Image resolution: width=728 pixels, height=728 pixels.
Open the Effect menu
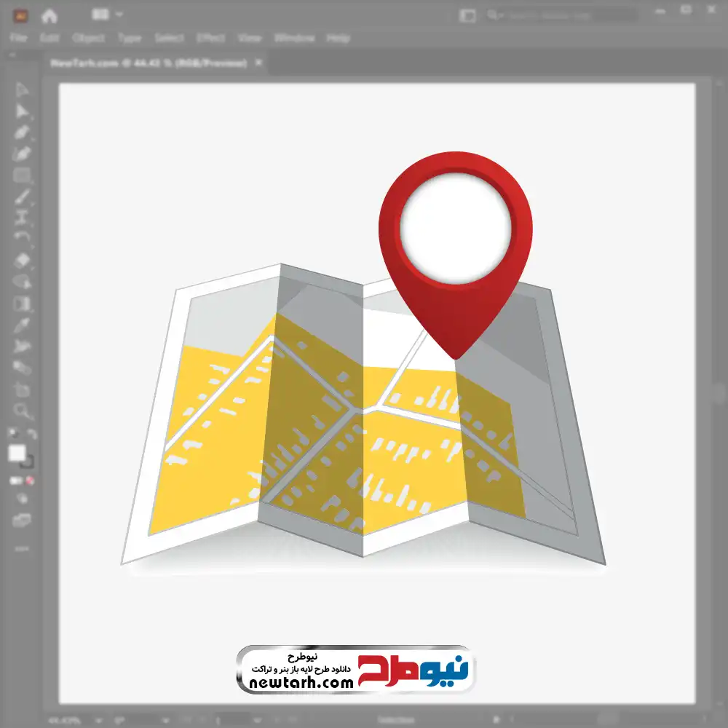210,38
